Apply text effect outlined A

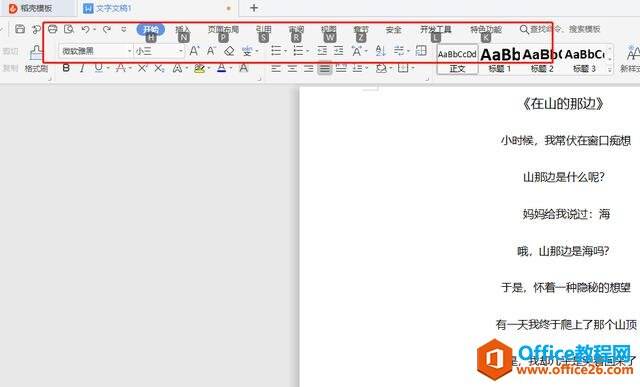[x=177, y=68]
